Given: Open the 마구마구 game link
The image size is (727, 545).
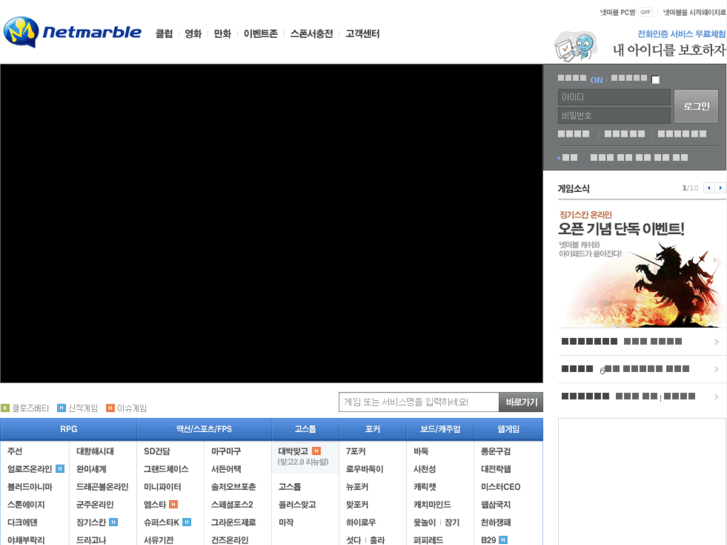Looking at the screenshot, I should (x=226, y=451).
